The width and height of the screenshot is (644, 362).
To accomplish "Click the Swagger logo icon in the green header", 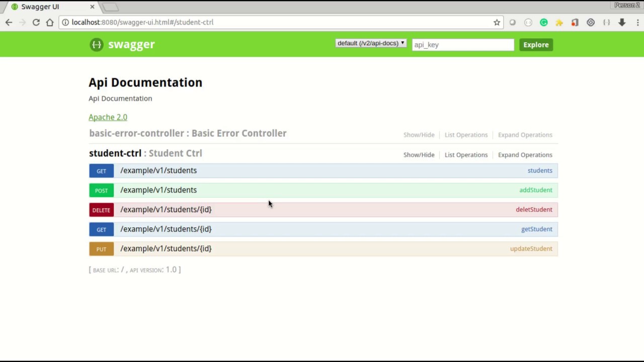I will click(97, 45).
